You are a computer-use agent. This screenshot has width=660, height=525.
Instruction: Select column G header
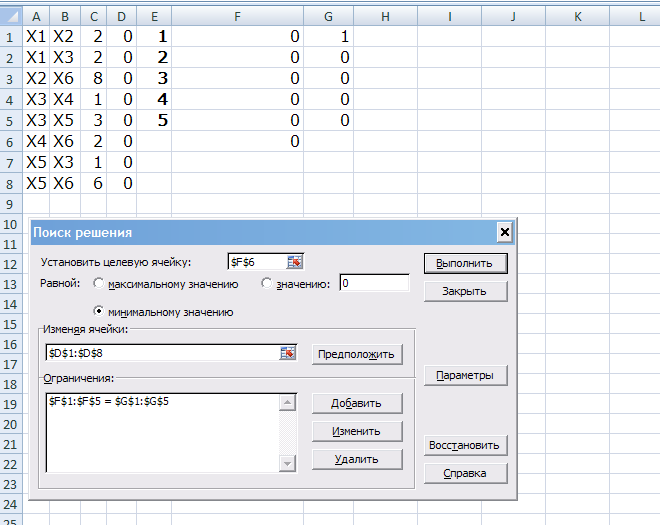click(329, 16)
